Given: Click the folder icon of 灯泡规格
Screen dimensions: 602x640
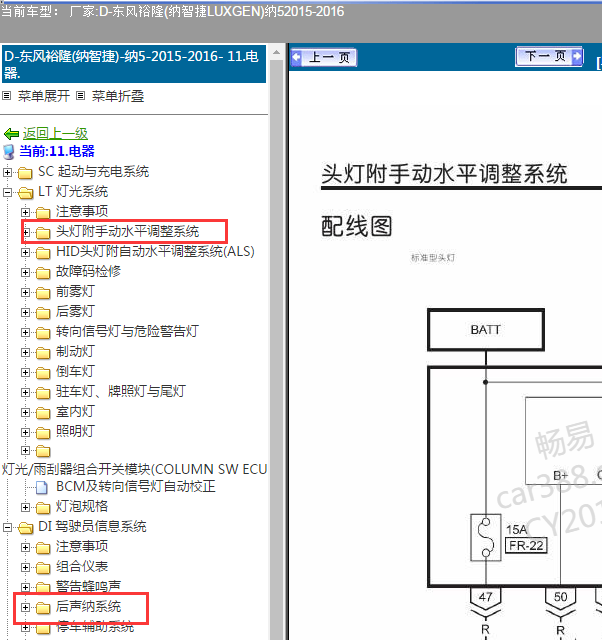Looking at the screenshot, I should pyautogui.click(x=43, y=507).
